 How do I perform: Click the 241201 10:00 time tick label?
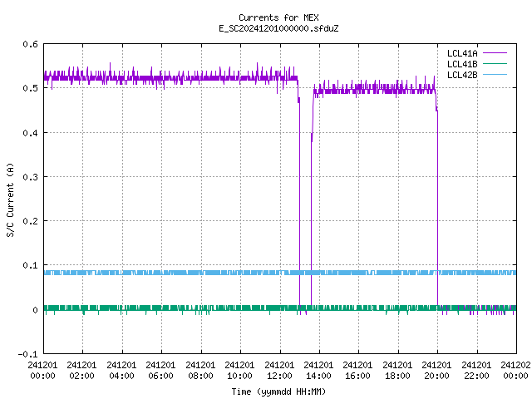coord(239,371)
